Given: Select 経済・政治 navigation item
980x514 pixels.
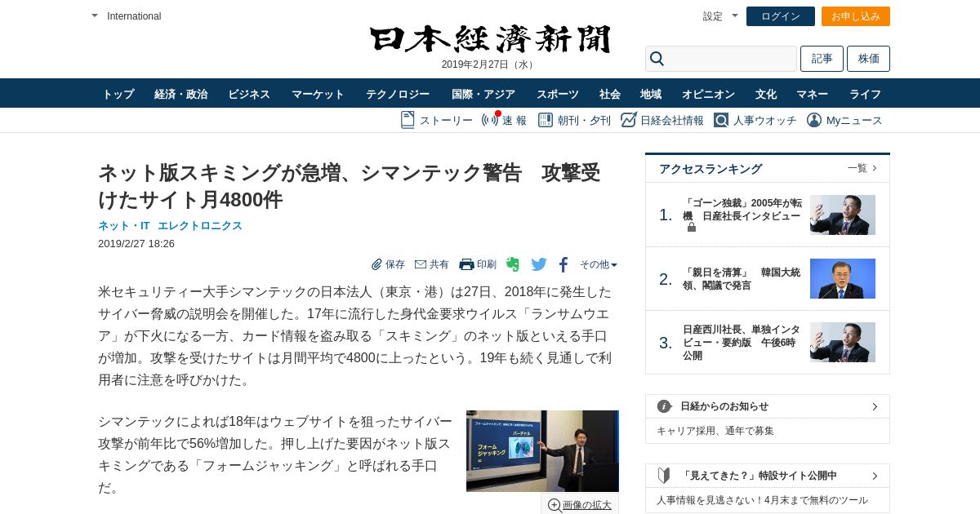Looking at the screenshot, I should pos(181,94).
